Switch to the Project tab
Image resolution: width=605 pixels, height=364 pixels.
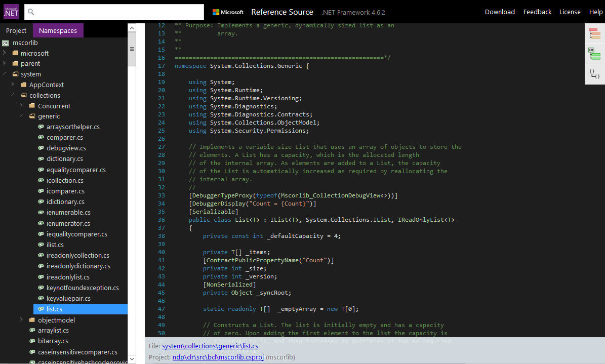point(16,30)
